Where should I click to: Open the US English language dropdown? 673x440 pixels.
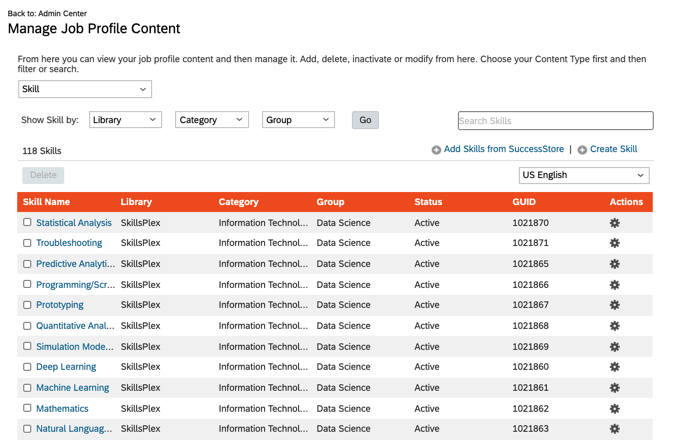click(583, 175)
